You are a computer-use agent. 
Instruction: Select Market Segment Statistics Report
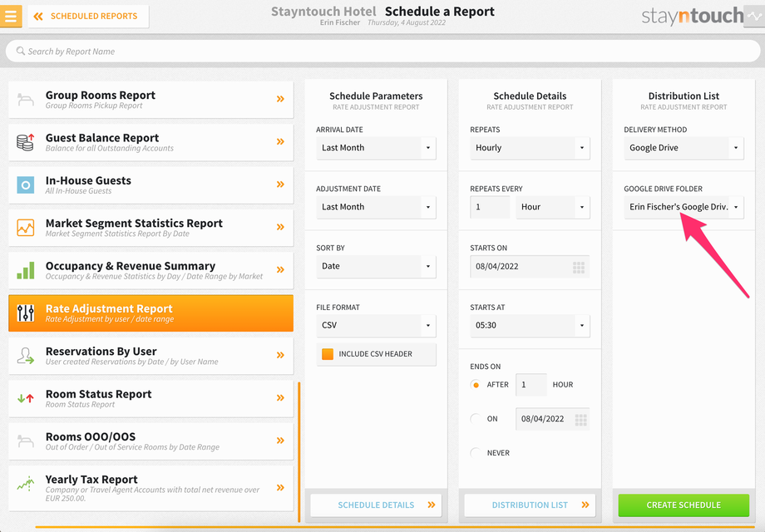click(151, 228)
